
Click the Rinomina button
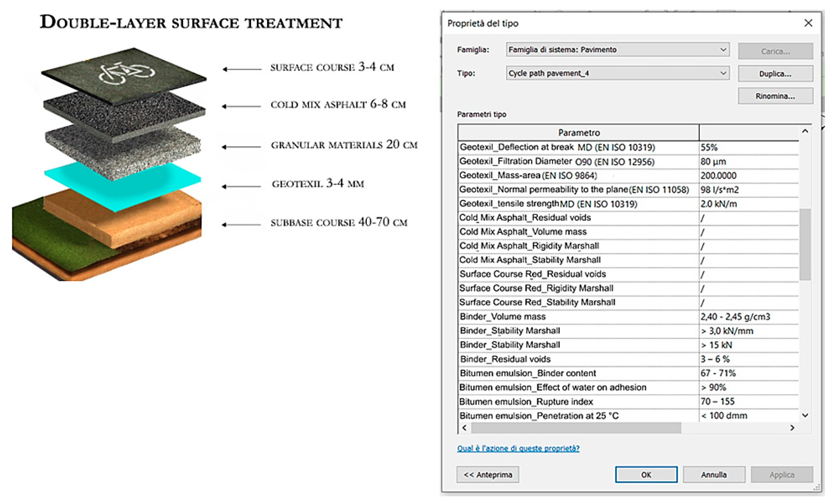[775, 96]
